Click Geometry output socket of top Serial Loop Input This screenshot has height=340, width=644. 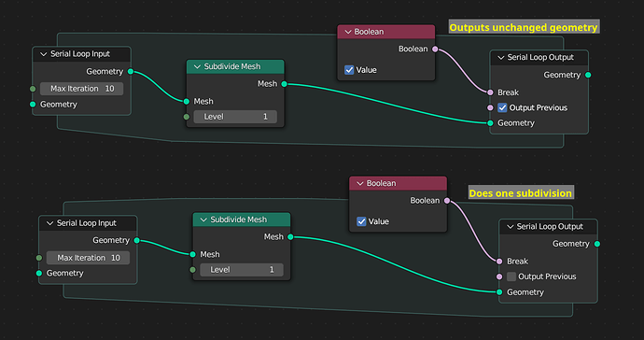click(131, 72)
